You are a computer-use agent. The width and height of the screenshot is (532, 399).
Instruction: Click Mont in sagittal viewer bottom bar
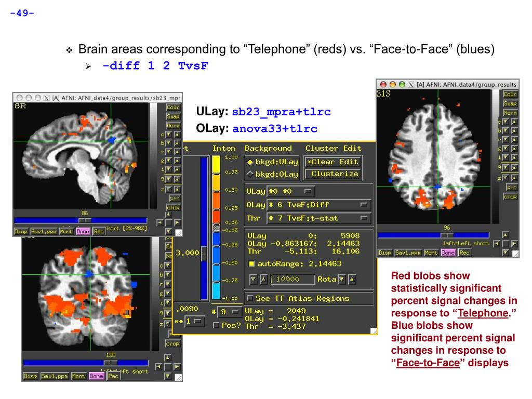(66, 231)
